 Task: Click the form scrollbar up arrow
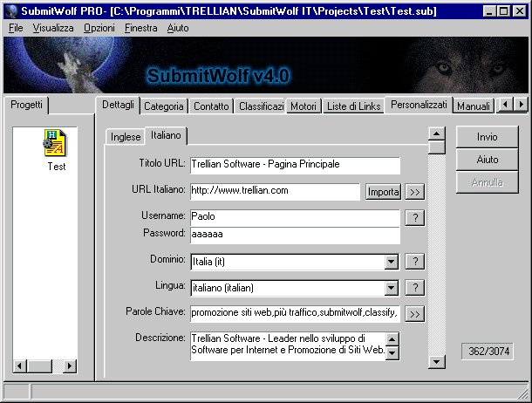pos(437,133)
